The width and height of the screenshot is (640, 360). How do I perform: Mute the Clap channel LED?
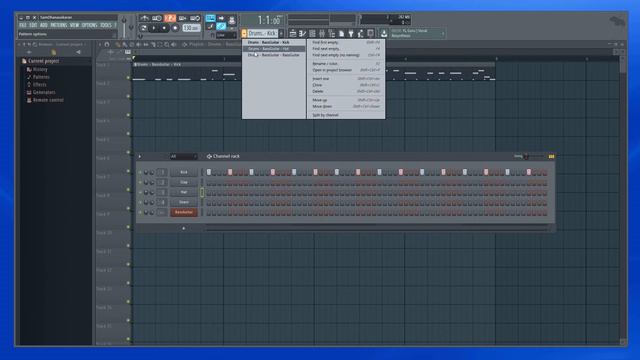[x=140, y=182]
